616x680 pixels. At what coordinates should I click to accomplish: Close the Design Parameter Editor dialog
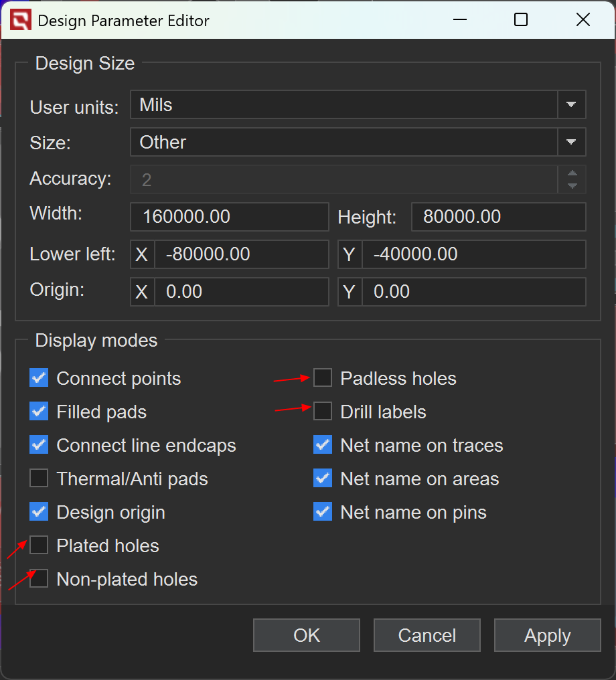click(x=583, y=20)
